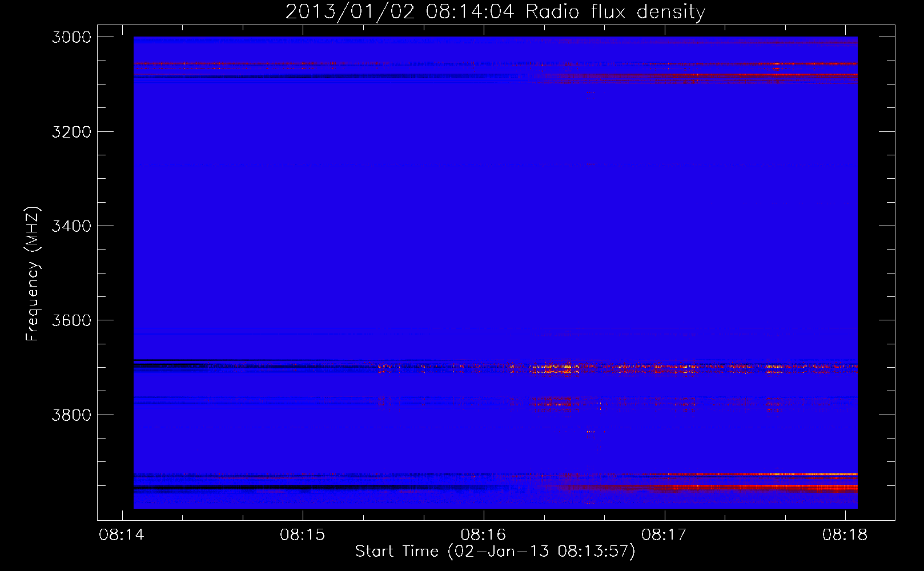
Task: Click the 3600 frequency tick label
Action: tap(71, 320)
